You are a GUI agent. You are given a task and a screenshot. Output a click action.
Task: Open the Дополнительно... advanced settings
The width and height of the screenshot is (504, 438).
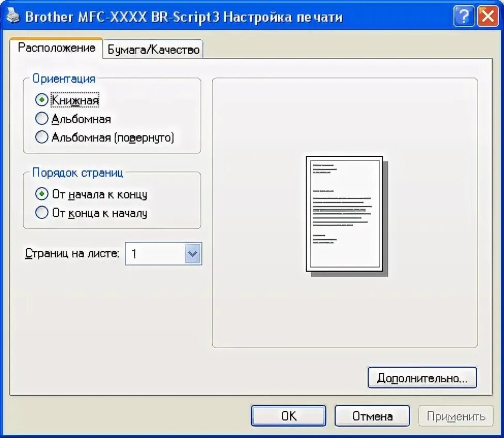422,378
